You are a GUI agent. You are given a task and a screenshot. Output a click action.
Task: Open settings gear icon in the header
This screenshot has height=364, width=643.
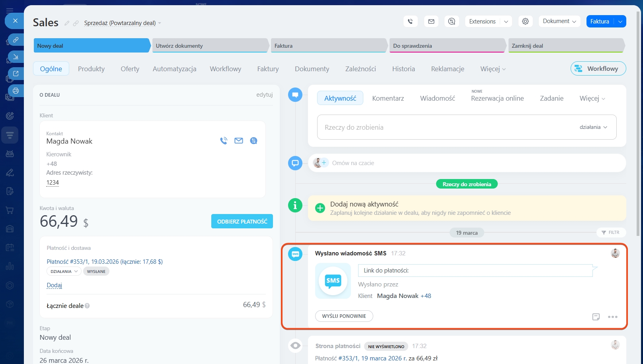525,21
